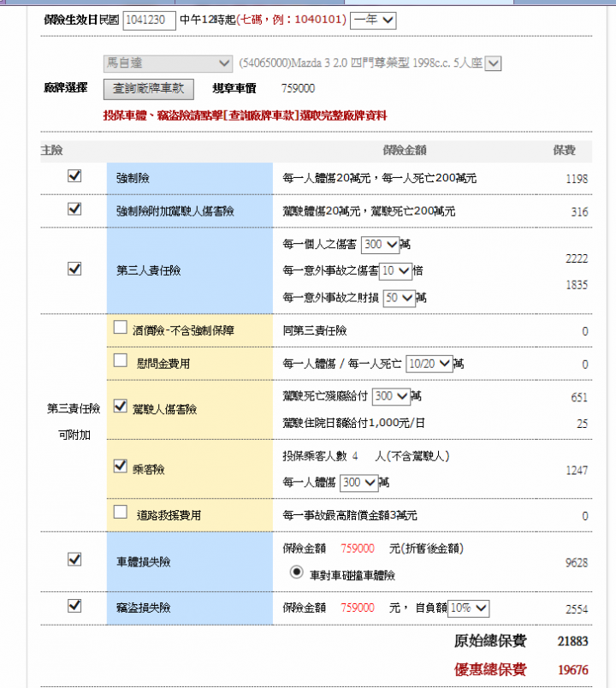This screenshot has width=616, height=688.
Task: Click the 第三人責任險 premium 2222
Action: pyautogui.click(x=577, y=259)
